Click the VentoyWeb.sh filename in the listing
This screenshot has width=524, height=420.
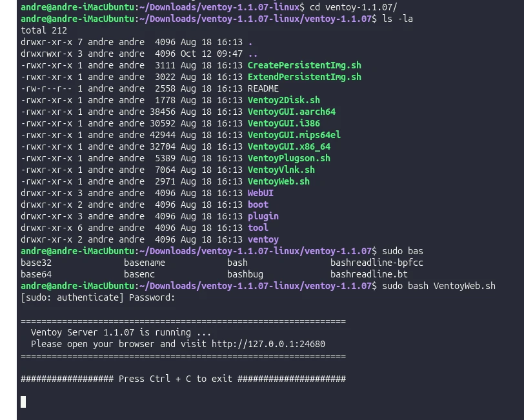click(x=279, y=181)
